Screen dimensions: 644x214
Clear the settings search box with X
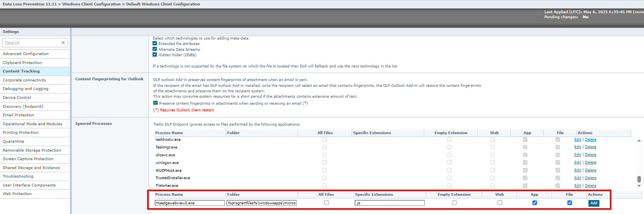pos(63,43)
